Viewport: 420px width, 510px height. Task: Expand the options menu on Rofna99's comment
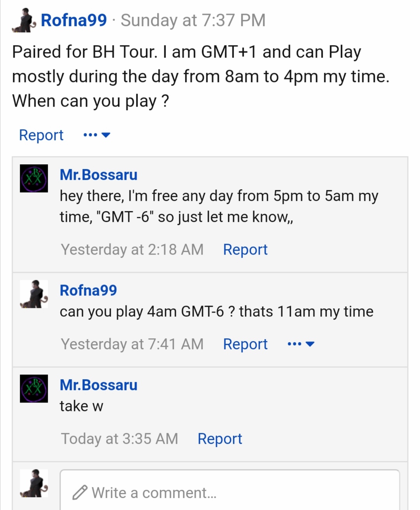click(x=301, y=344)
